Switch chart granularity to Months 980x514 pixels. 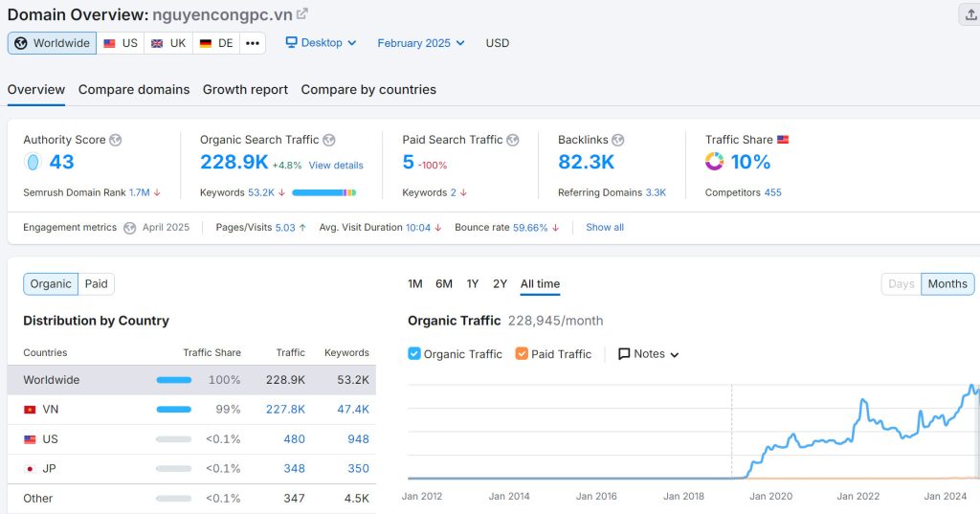[947, 284]
